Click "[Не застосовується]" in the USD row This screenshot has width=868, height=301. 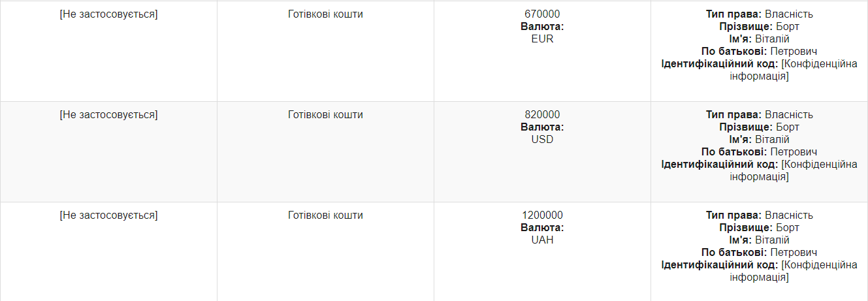tap(108, 115)
